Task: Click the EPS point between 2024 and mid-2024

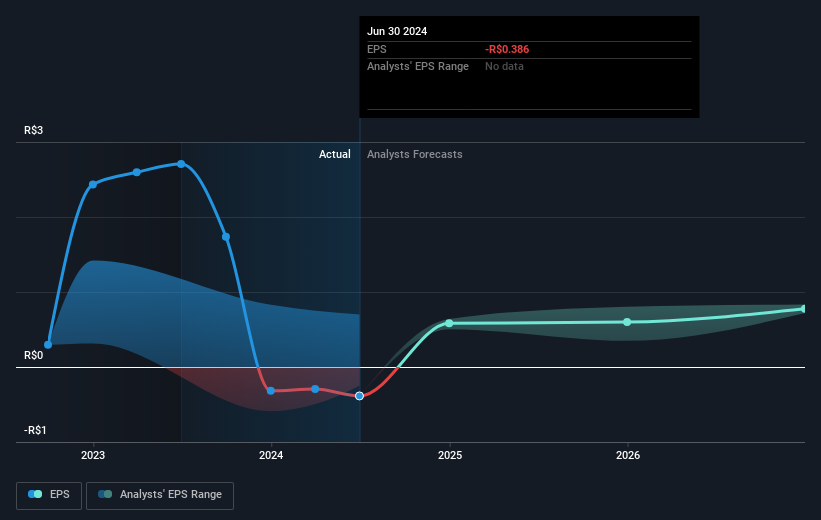Action: (315, 389)
